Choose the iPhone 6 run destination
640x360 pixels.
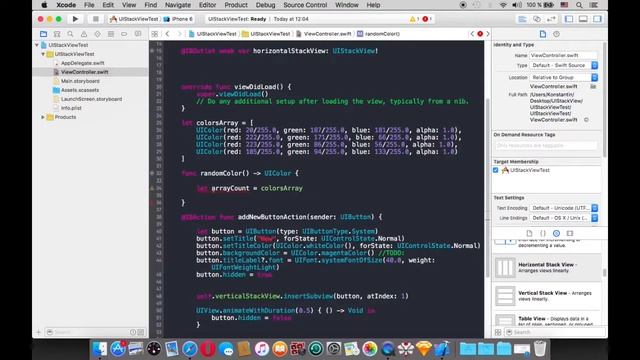[x=178, y=19]
